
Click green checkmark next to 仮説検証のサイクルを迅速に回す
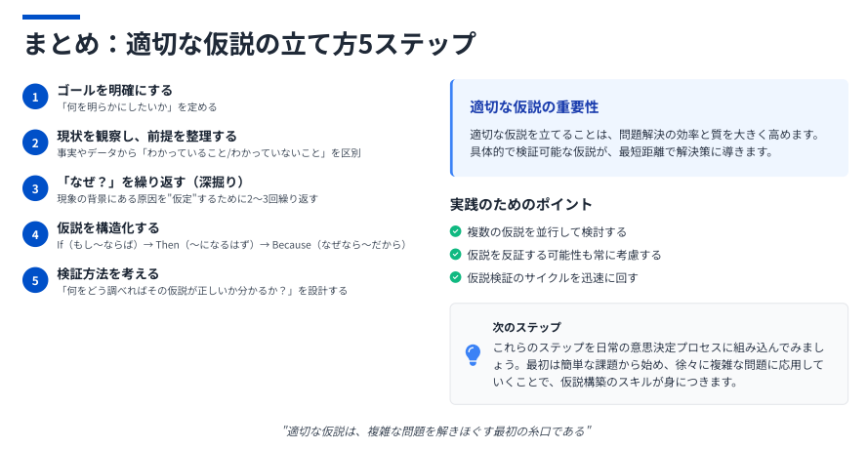(456, 277)
